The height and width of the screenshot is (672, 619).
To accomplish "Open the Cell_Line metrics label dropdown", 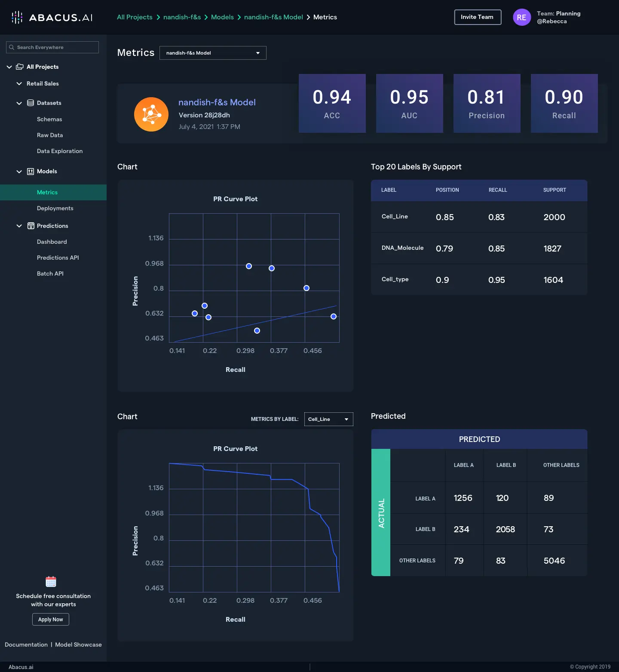I will pyautogui.click(x=328, y=419).
